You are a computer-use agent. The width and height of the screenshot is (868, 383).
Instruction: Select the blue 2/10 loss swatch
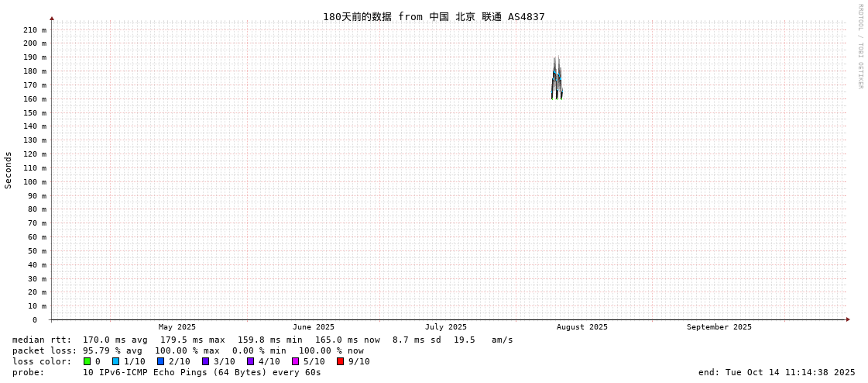pyautogui.click(x=161, y=361)
